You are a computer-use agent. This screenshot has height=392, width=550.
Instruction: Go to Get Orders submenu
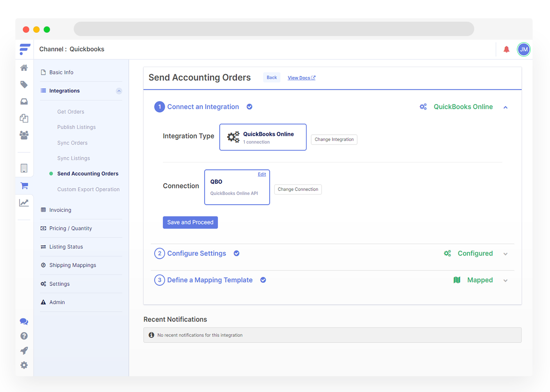pos(70,112)
